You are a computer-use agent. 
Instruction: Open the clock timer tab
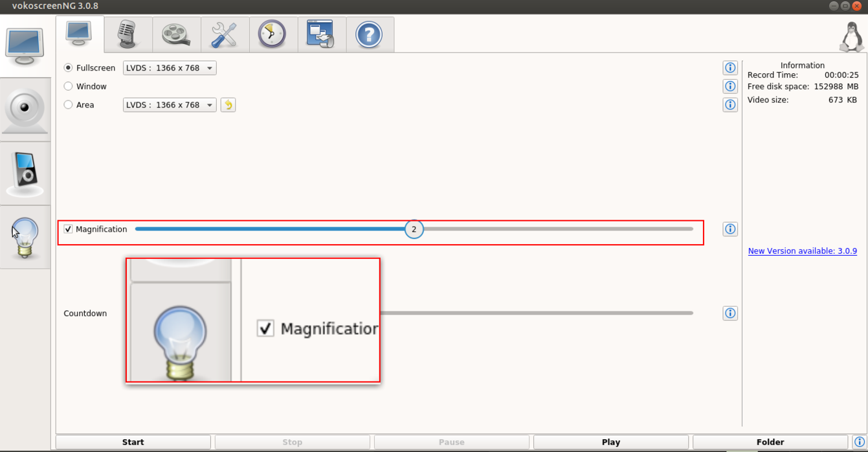click(273, 34)
